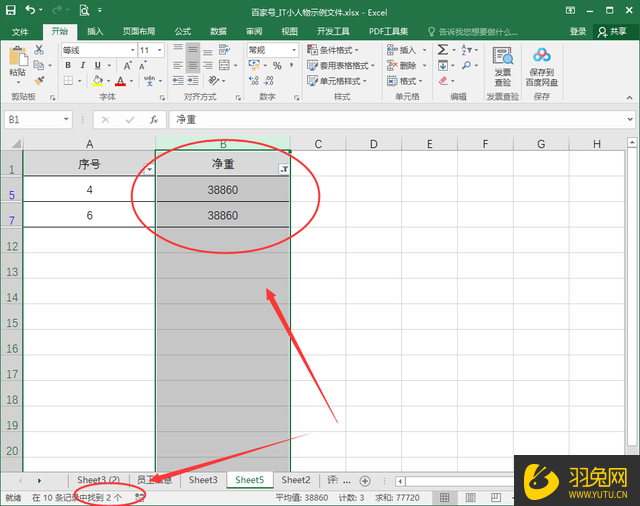
Task: Click the Print Preview icon in title bar
Action: pyautogui.click(x=84, y=10)
